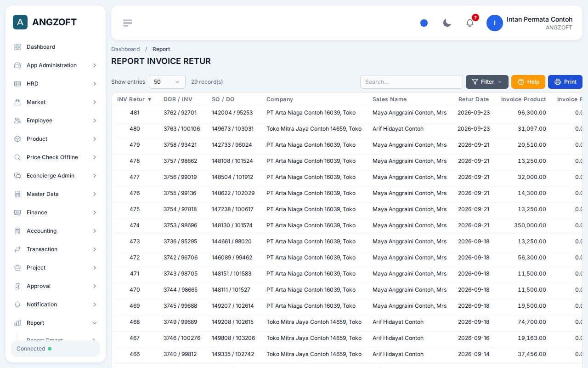Expand HRD menu chevron
This screenshot has height=368, width=588.
(x=95, y=84)
